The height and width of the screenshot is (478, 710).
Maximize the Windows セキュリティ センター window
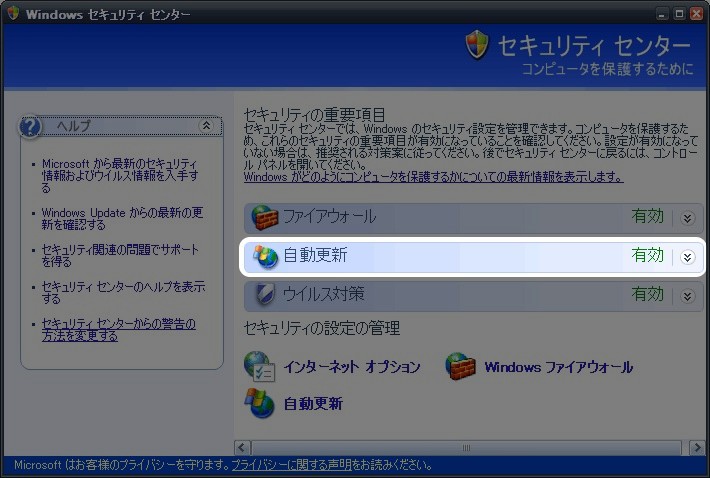coord(679,14)
